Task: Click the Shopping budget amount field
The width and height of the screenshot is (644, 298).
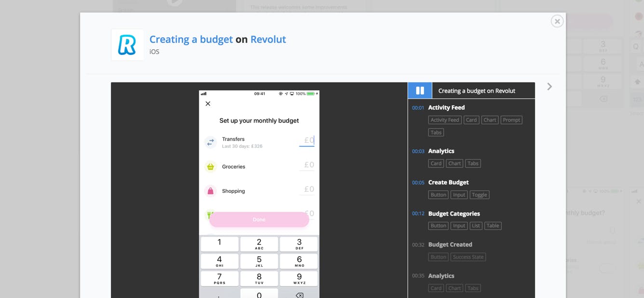Action: [x=307, y=189]
